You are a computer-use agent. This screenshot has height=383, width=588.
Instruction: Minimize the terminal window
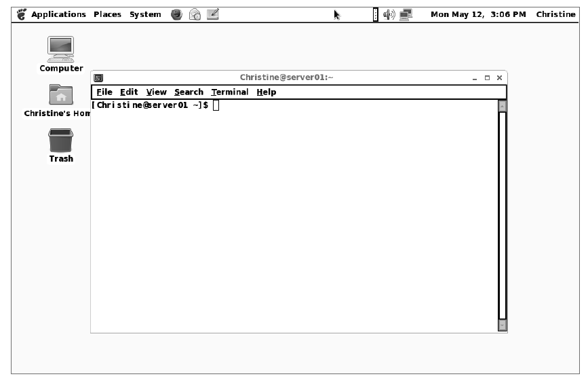pyautogui.click(x=475, y=78)
